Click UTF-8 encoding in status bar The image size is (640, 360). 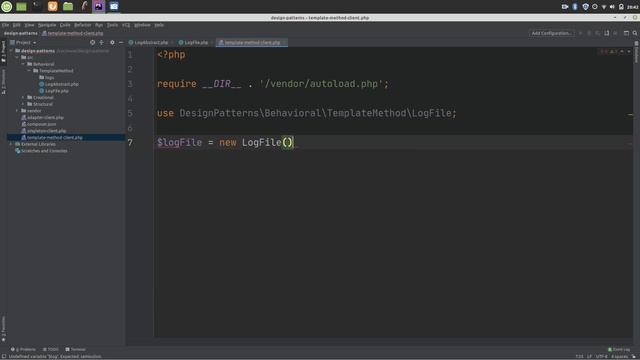coord(601,356)
